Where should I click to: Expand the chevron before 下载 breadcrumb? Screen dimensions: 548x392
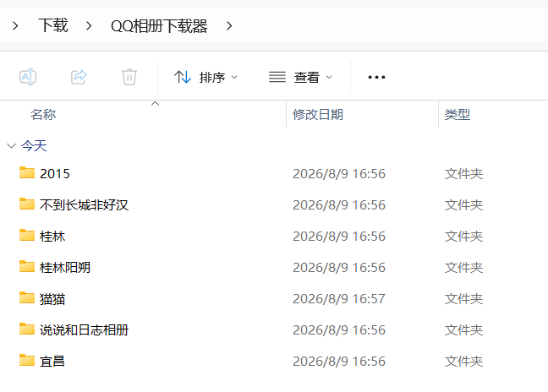click(15, 26)
